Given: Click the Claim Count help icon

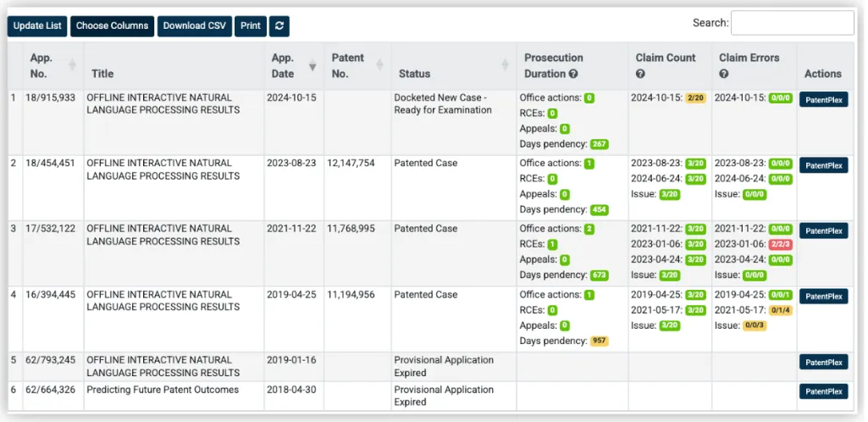Looking at the screenshot, I should 640,74.
